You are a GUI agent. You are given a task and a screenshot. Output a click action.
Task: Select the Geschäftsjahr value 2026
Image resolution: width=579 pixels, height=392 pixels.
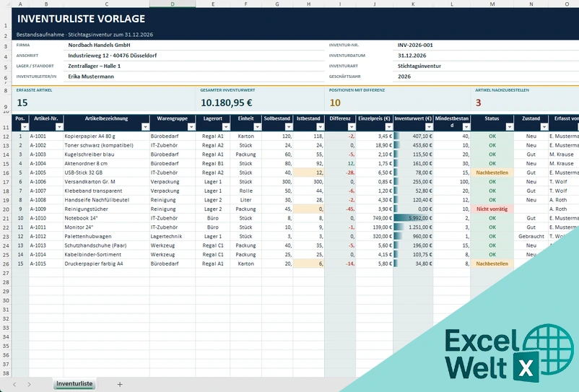[486, 77]
